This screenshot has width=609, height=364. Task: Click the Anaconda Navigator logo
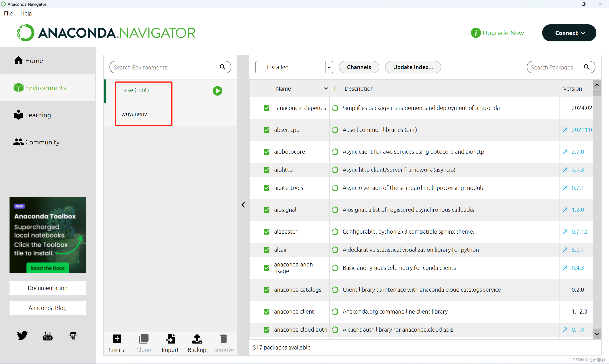pyautogui.click(x=106, y=33)
